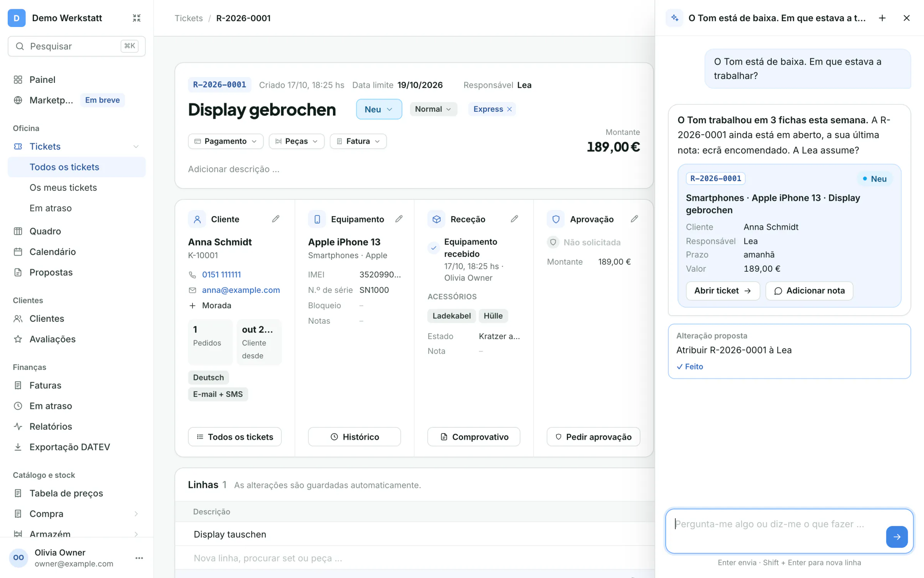Start a new assistant chat with the plus icon

(882, 18)
